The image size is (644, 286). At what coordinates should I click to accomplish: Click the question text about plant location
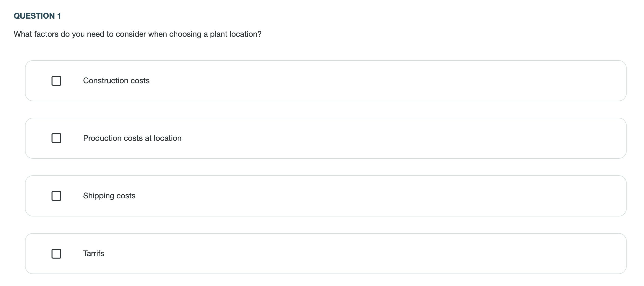point(137,34)
